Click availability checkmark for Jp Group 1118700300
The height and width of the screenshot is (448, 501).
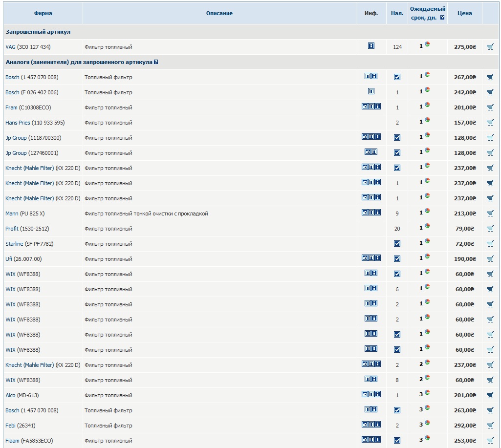[397, 138]
